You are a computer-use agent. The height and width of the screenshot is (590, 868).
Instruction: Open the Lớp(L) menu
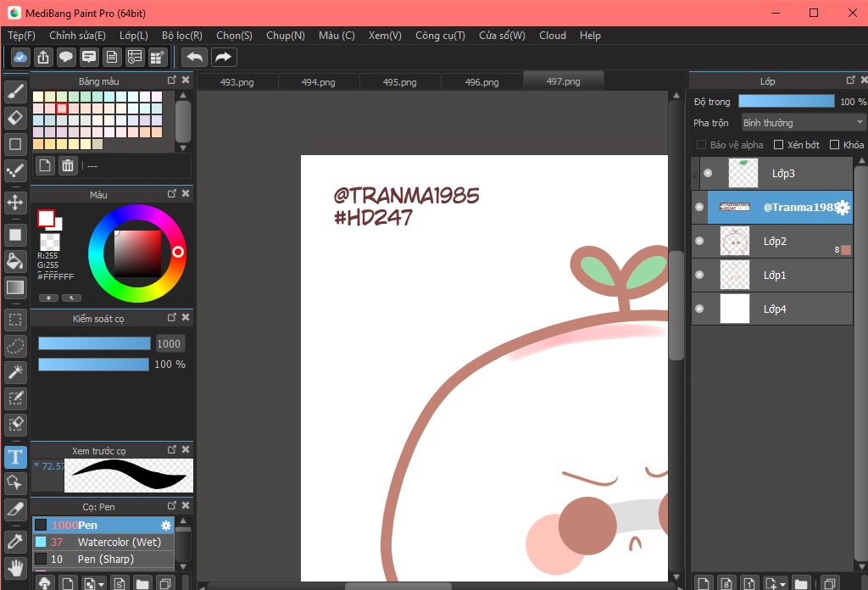134,36
